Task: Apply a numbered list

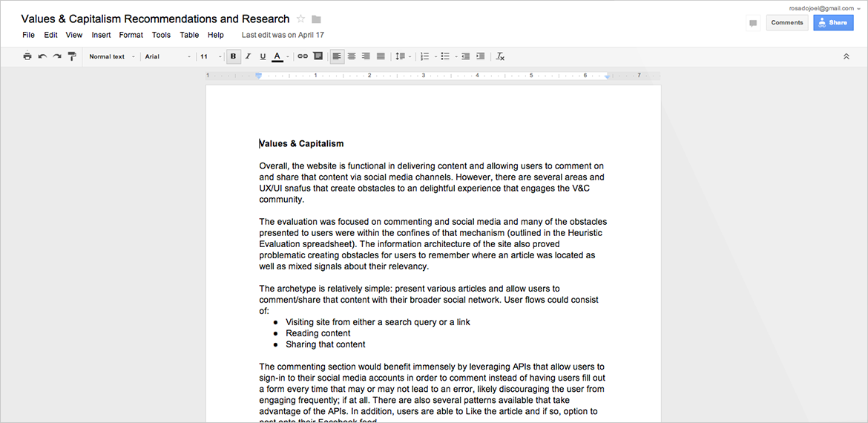Action: 424,56
